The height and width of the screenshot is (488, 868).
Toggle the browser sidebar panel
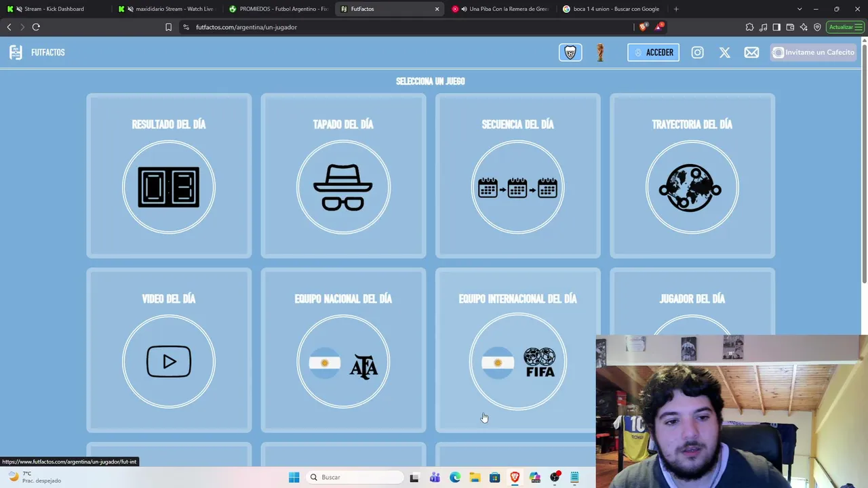776,27
